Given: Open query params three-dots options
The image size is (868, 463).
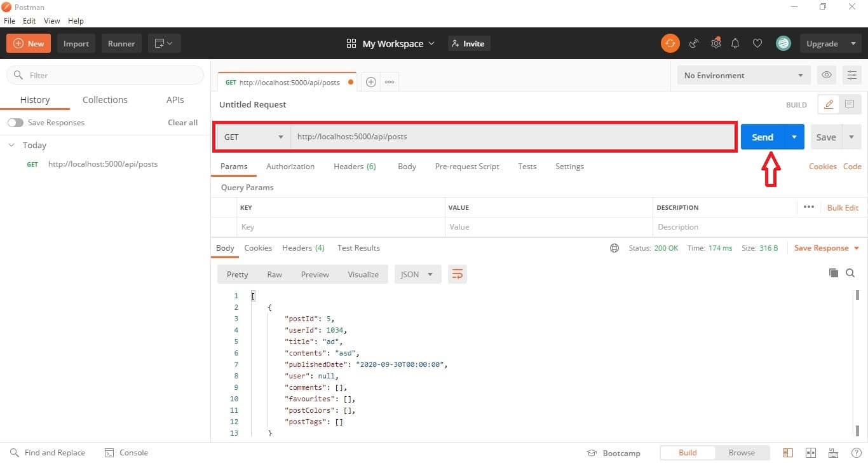Looking at the screenshot, I should [x=808, y=207].
